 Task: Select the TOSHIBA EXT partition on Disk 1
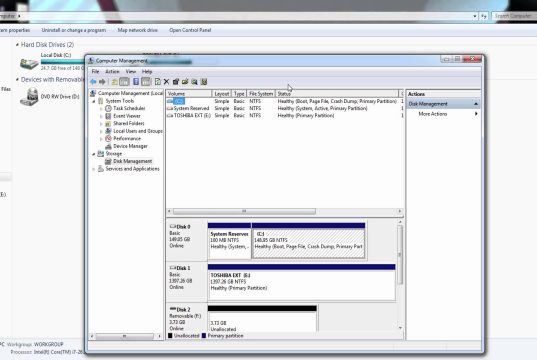click(x=301, y=282)
